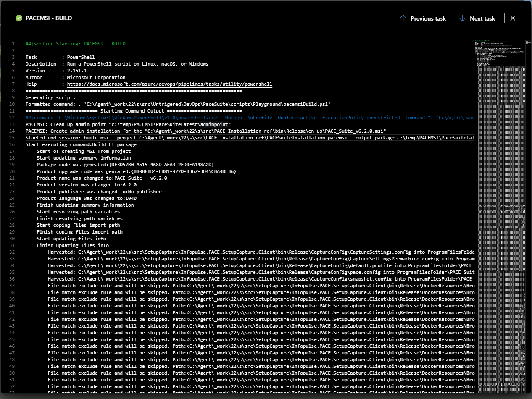The height and width of the screenshot is (399, 532).
Task: Click 'Start resolving path variables' line
Action: point(78,212)
